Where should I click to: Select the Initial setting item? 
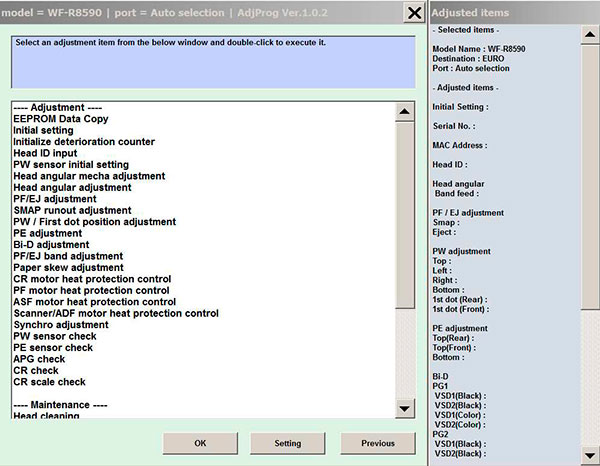tap(43, 130)
